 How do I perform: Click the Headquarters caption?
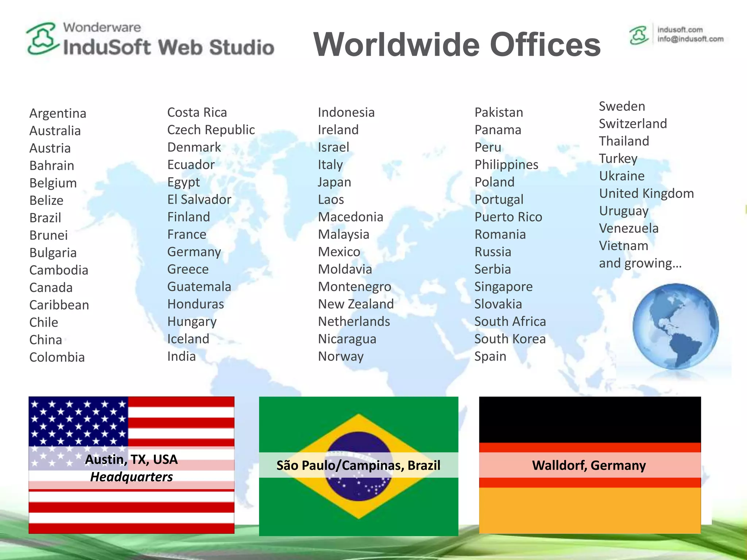coord(131,477)
